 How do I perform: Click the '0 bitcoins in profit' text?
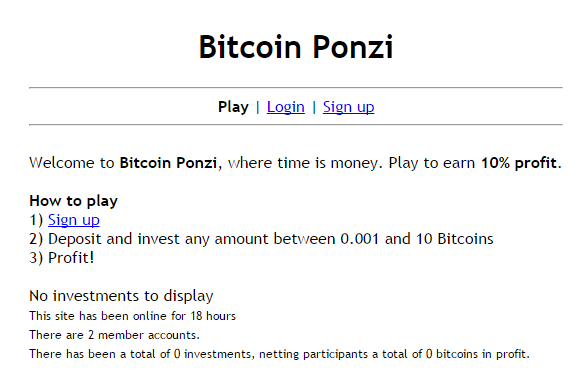tap(477, 354)
